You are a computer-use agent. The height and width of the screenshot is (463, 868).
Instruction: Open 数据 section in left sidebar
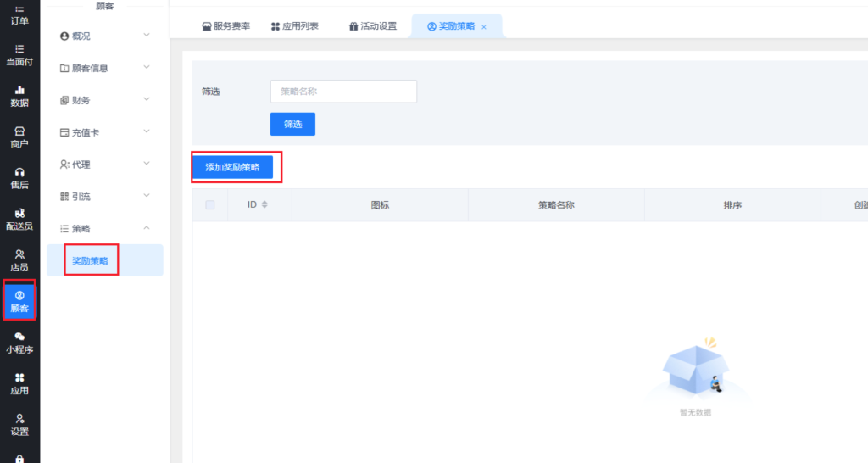(19, 96)
